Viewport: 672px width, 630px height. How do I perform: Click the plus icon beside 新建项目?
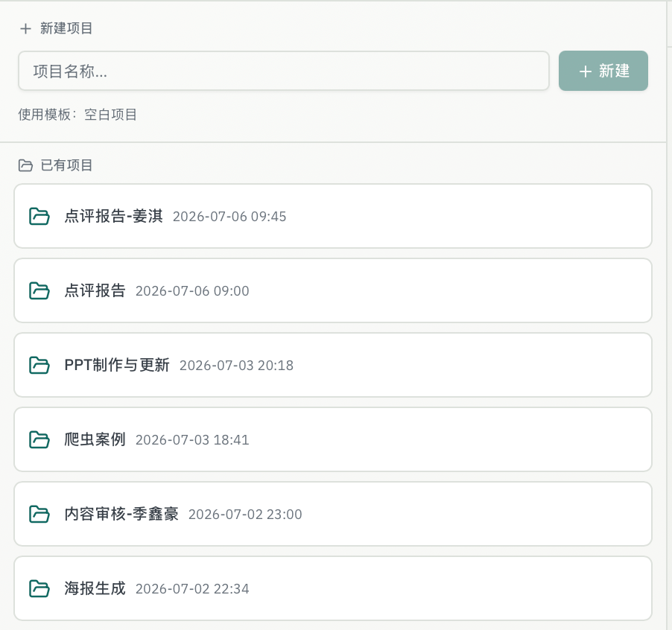tap(26, 29)
